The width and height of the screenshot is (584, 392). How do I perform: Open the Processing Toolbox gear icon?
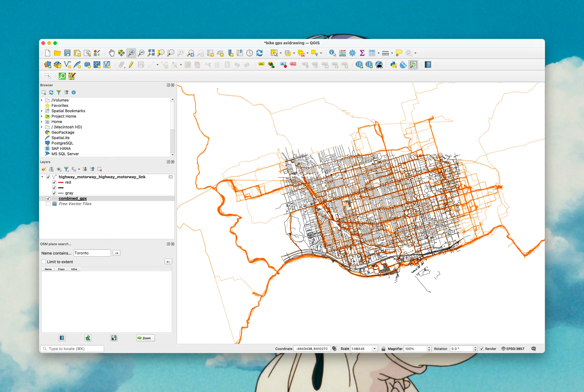(x=352, y=53)
